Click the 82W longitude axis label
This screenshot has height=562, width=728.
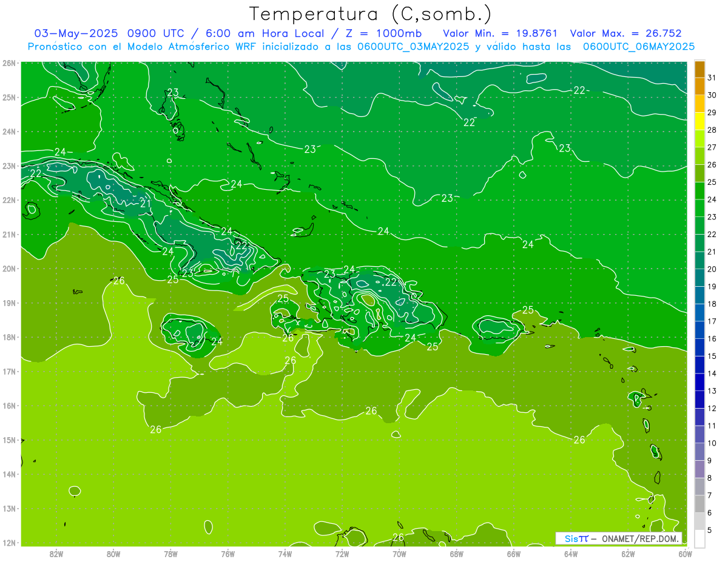pyautogui.click(x=56, y=553)
